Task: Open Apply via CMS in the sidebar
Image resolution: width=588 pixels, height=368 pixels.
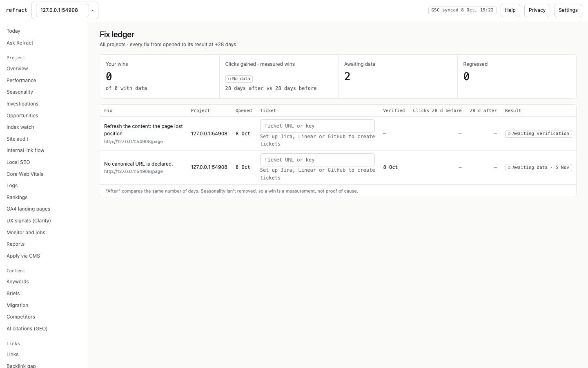Action: point(23,256)
